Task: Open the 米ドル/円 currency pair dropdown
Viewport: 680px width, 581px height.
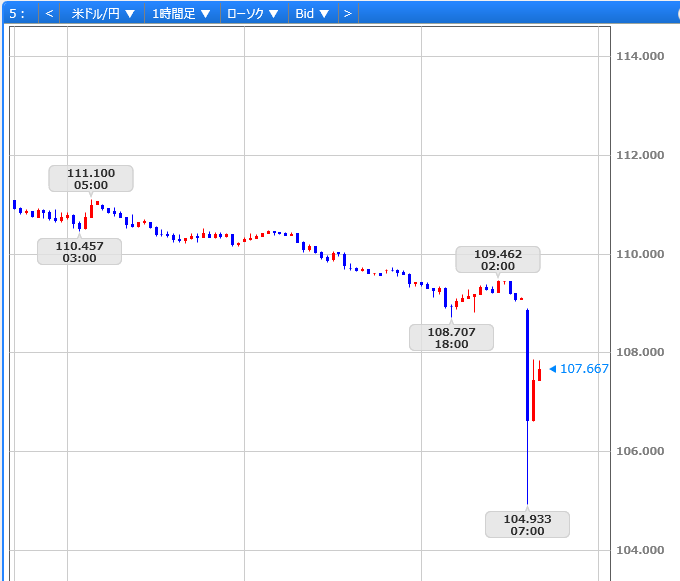Action: [x=102, y=13]
